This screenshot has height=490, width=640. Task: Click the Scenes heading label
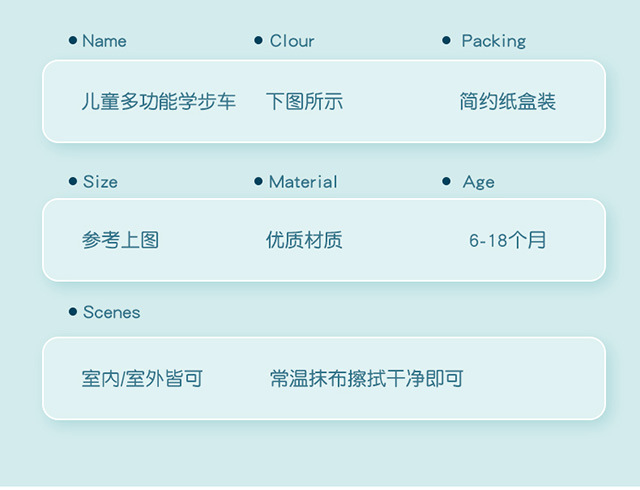(111, 313)
